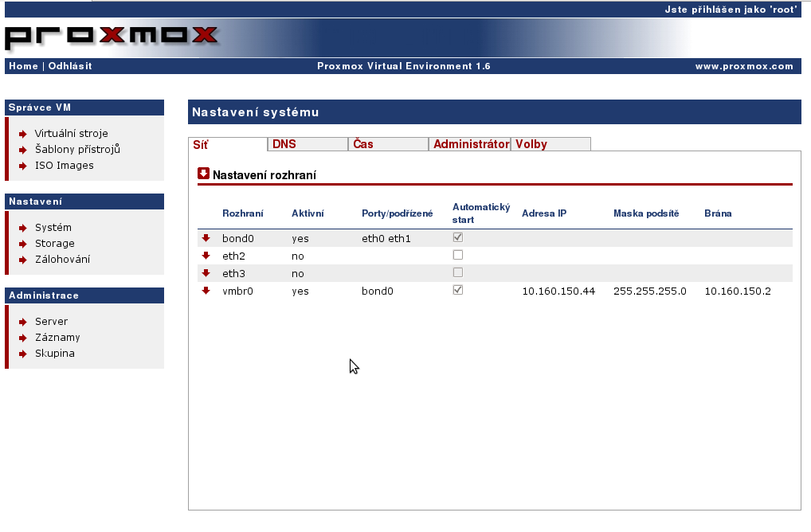Click the Porty/podřízené column header
Image resolution: width=811 pixels, height=532 pixels.
[398, 213]
